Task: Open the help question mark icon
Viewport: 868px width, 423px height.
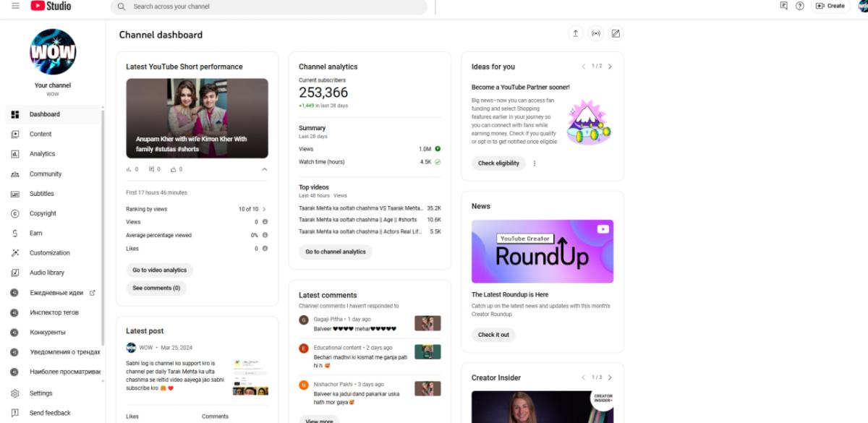Action: (x=800, y=6)
